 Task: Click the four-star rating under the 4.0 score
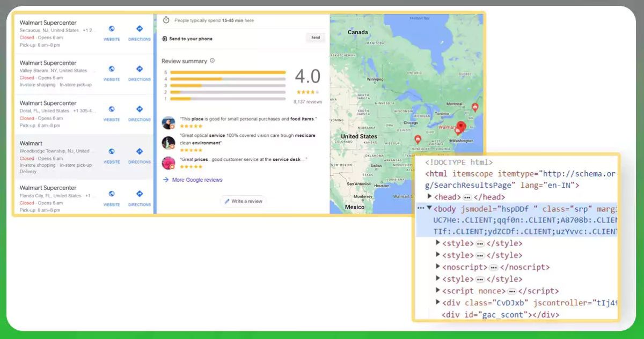coord(308,91)
